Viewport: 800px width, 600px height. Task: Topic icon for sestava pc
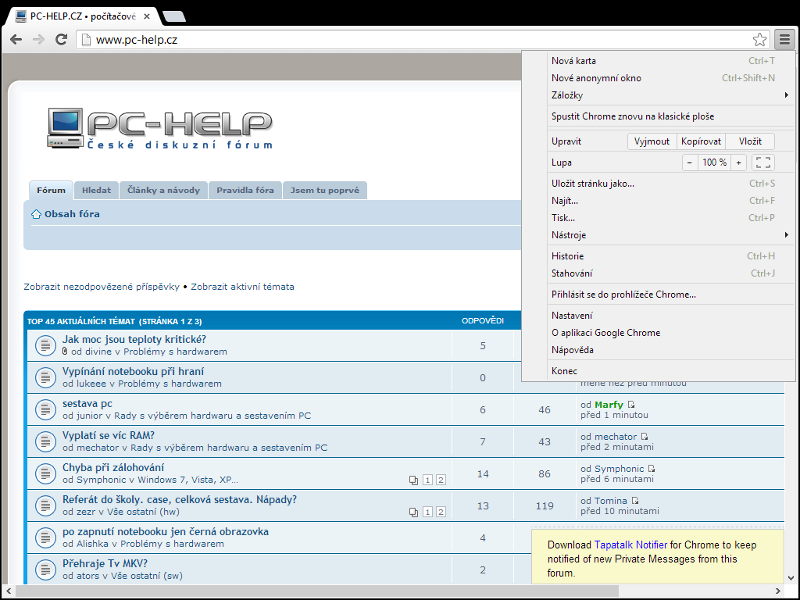click(45, 410)
